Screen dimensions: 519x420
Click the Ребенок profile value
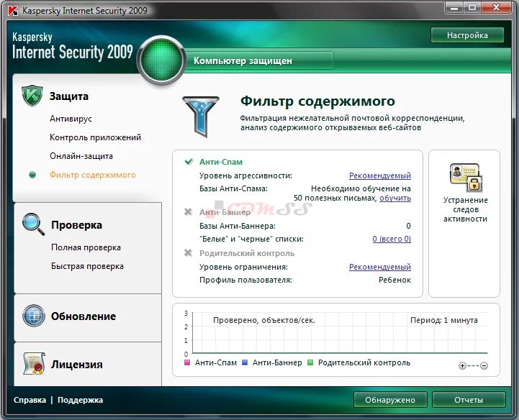click(395, 280)
